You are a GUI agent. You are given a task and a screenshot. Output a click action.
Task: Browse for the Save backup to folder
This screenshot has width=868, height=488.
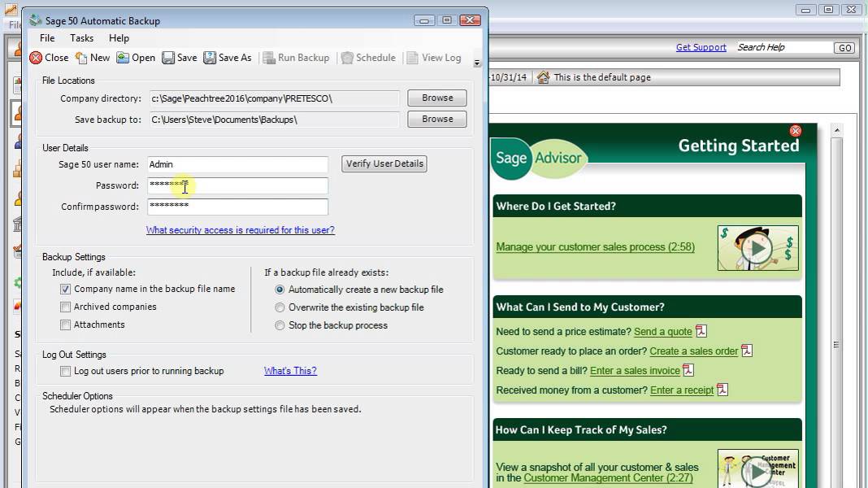(437, 119)
